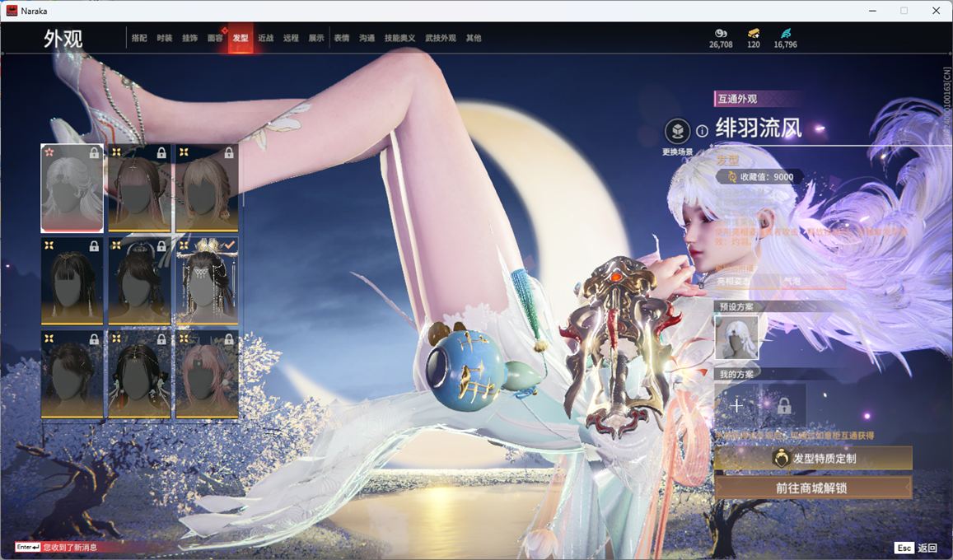
Task: Open the 您收到了新消息 notification
Action: coord(70,548)
